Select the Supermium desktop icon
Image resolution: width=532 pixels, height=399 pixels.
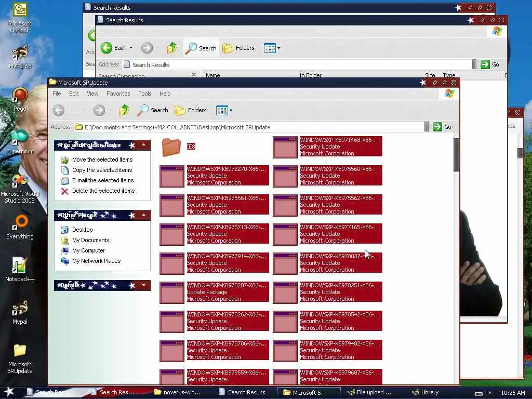20,142
